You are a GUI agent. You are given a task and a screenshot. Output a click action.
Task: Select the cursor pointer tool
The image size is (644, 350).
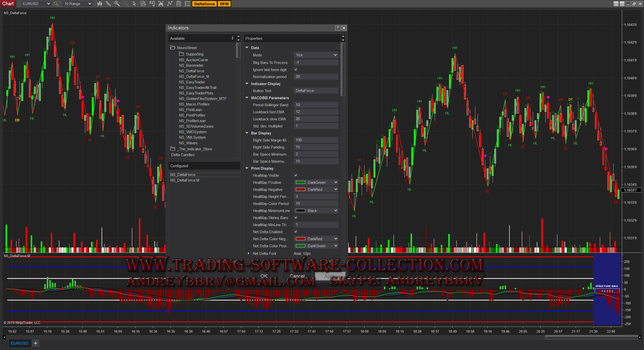134,4
